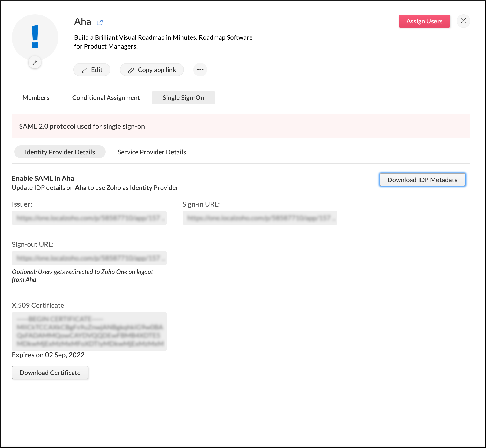486x448 pixels.
Task: Click the Sign-in URL field
Action: point(260,218)
